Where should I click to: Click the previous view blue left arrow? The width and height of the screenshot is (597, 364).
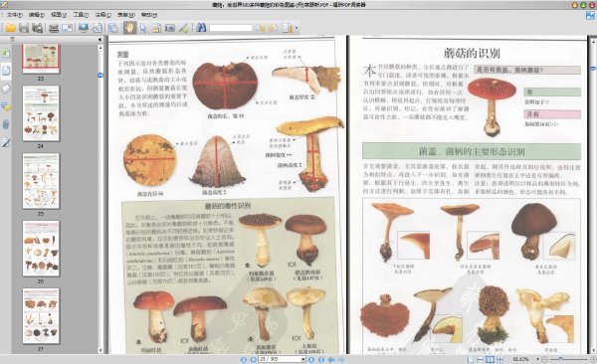tap(331, 359)
